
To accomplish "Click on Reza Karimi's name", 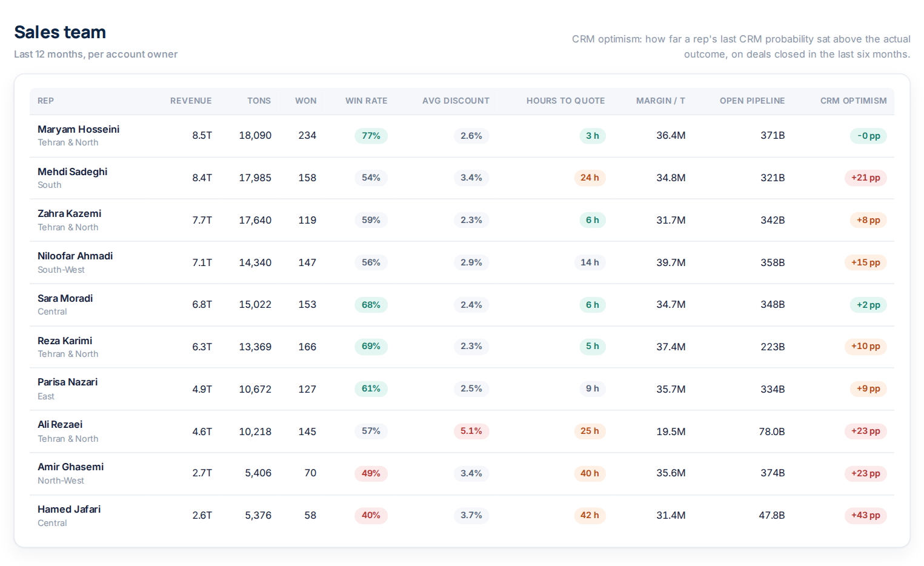I will 65,341.
